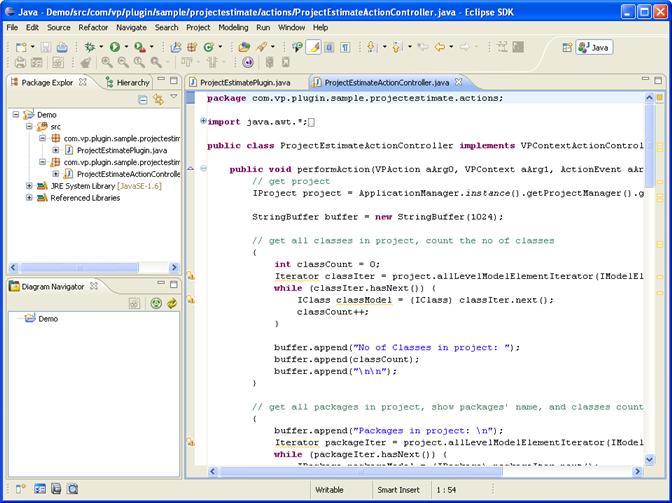
Task: Click the Zoom Out magnifier icon
Action: 123,63
